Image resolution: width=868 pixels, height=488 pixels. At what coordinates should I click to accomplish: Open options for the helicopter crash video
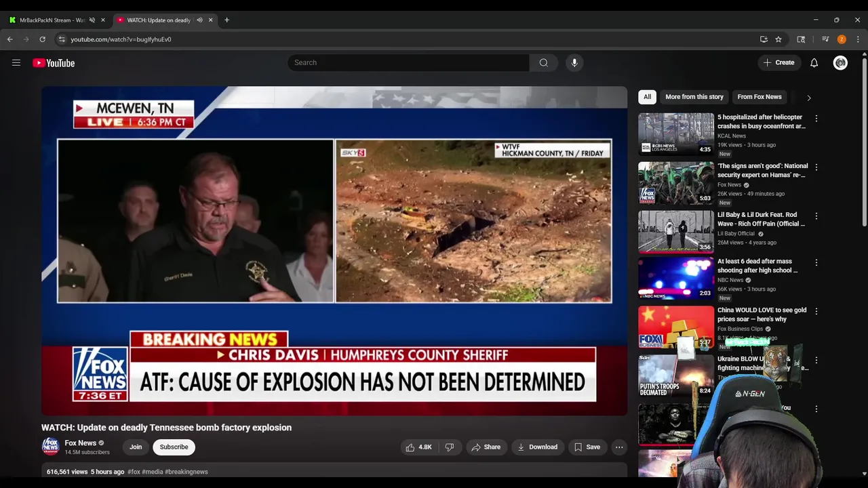tap(816, 118)
